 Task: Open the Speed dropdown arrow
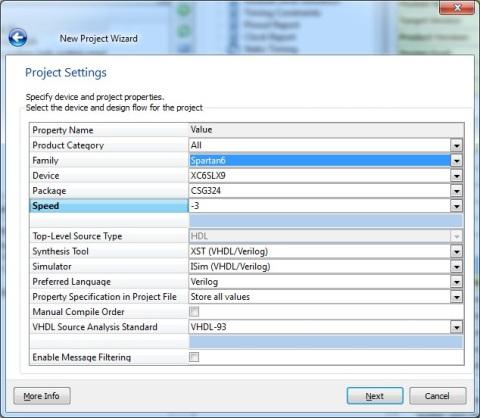(x=456, y=206)
